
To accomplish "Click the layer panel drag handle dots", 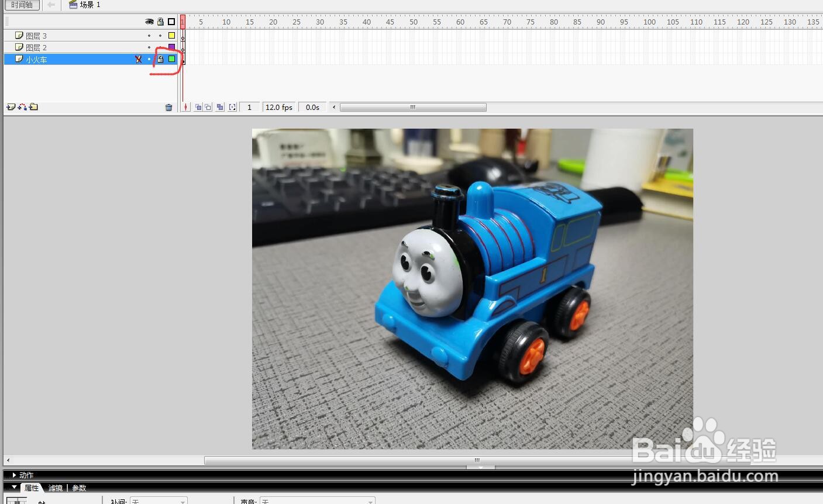I will 7,22.
